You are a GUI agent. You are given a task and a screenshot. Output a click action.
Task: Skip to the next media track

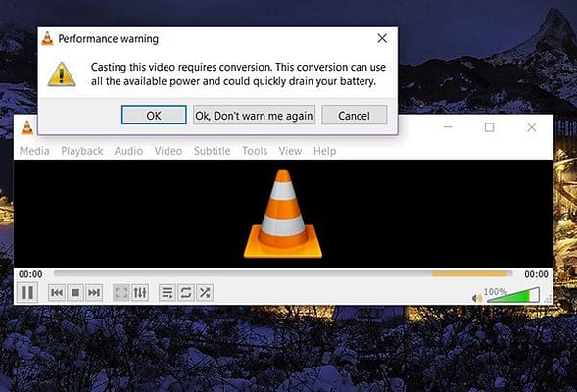(x=94, y=293)
